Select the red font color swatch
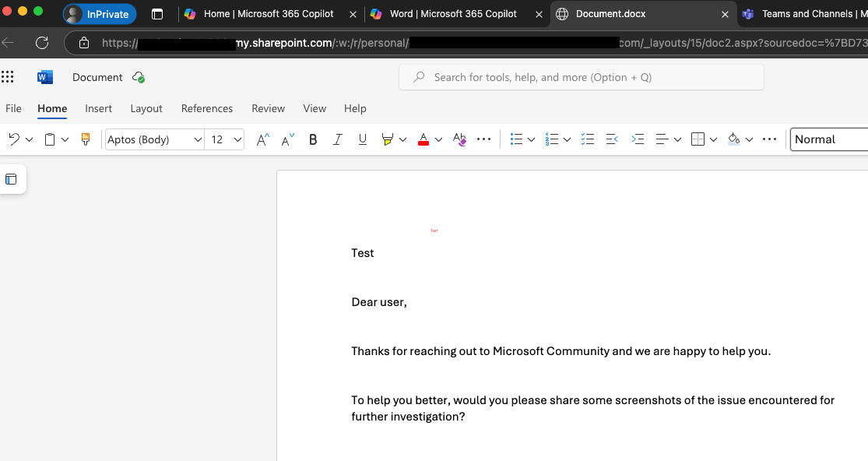Viewport: 868px width, 461px height. pos(423,143)
